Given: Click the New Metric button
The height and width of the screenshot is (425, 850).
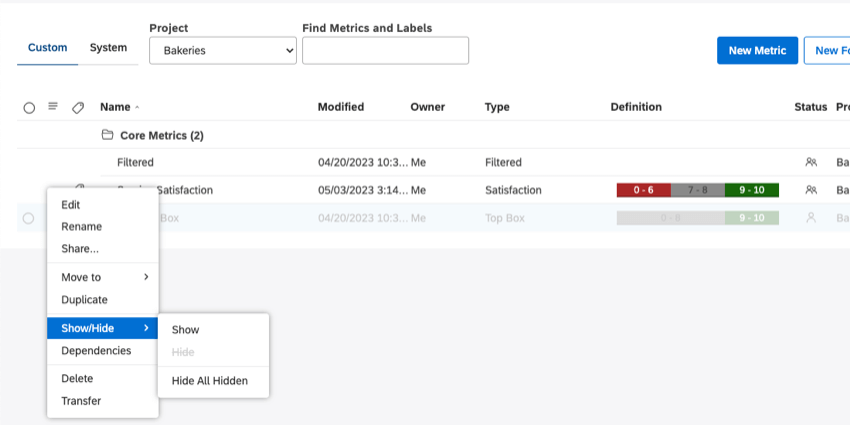Looking at the screenshot, I should pyautogui.click(x=757, y=50).
